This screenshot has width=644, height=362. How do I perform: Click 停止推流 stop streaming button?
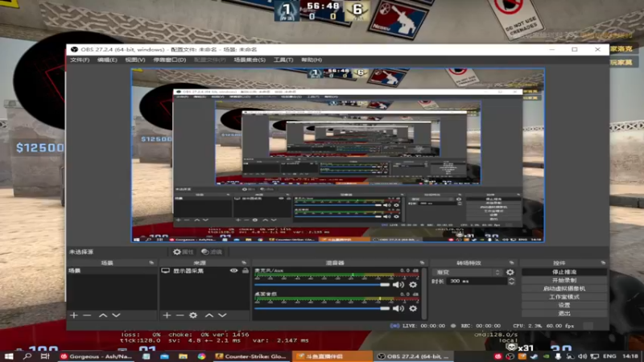[564, 272]
